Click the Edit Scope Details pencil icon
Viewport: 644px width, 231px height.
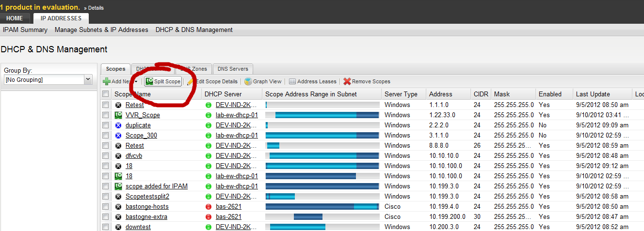(x=191, y=81)
